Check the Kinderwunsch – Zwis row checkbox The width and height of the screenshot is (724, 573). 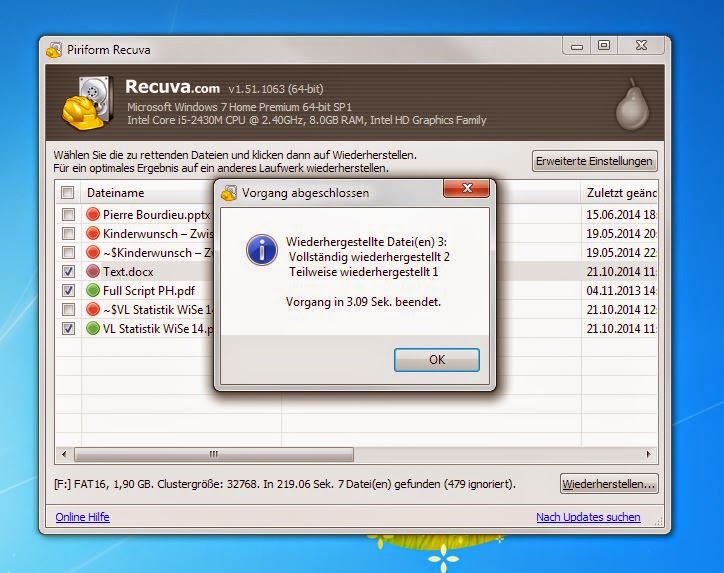(x=68, y=233)
